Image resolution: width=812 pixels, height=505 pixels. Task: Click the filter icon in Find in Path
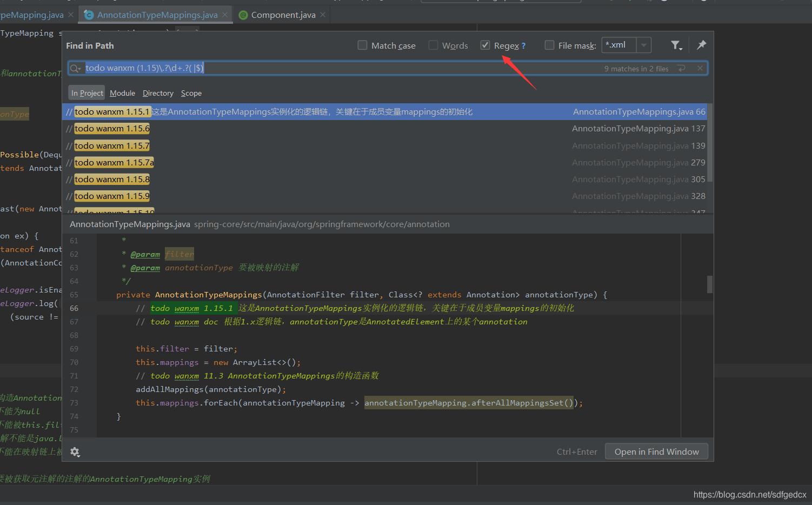tap(676, 45)
